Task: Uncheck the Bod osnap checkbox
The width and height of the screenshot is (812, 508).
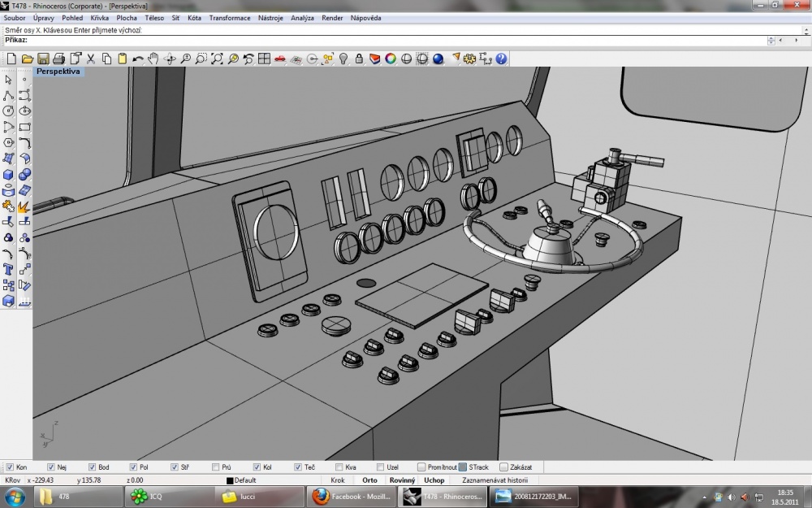Action: [93, 467]
